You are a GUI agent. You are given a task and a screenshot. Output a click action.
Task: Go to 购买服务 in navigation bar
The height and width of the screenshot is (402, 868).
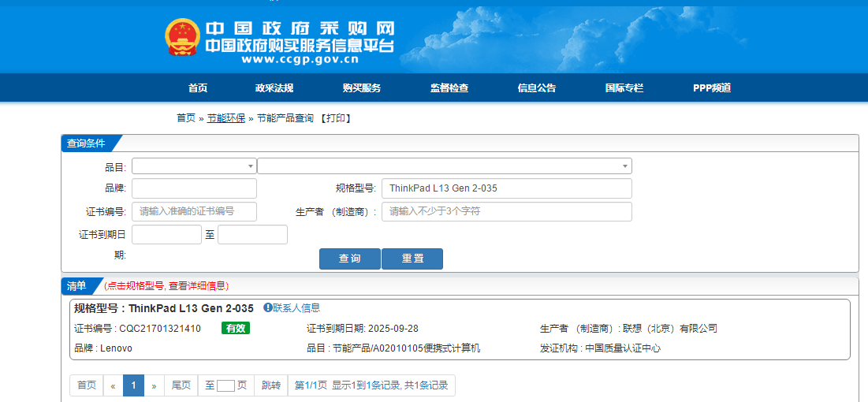(362, 88)
